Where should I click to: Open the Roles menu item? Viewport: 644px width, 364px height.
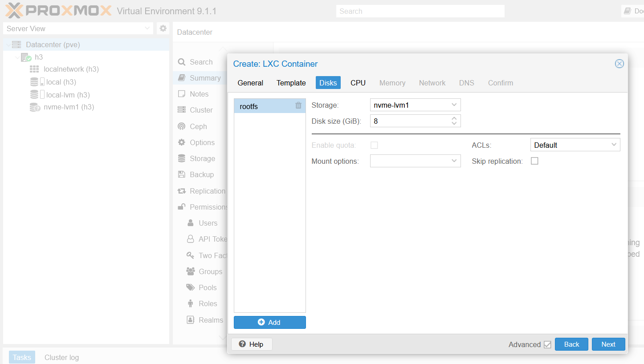[x=208, y=303]
